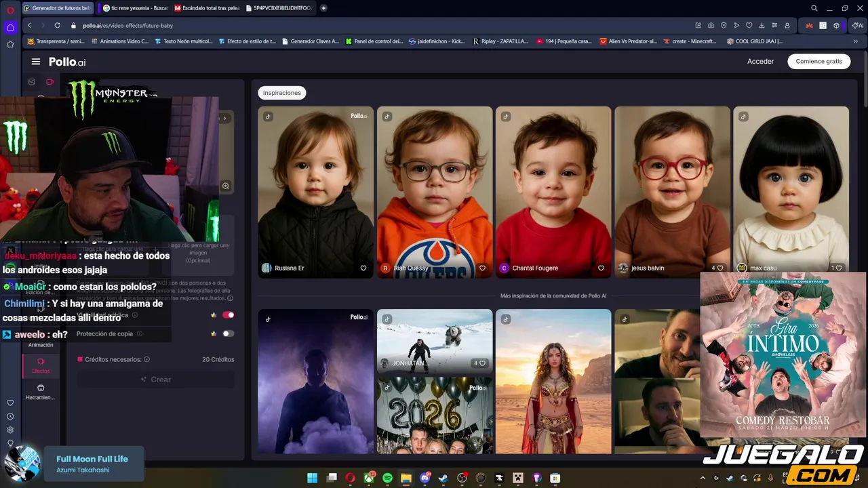Click the Pollo.ai logo
Screen dimensions: 868x488
67,62
